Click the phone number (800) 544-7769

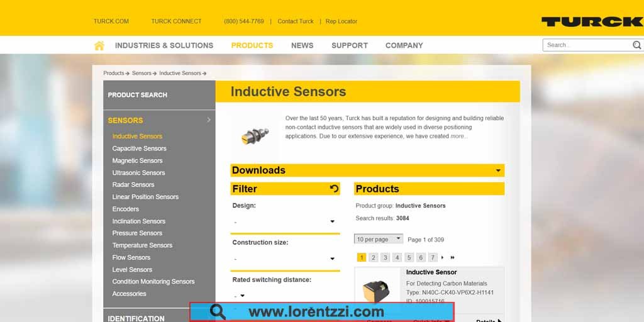(x=244, y=21)
